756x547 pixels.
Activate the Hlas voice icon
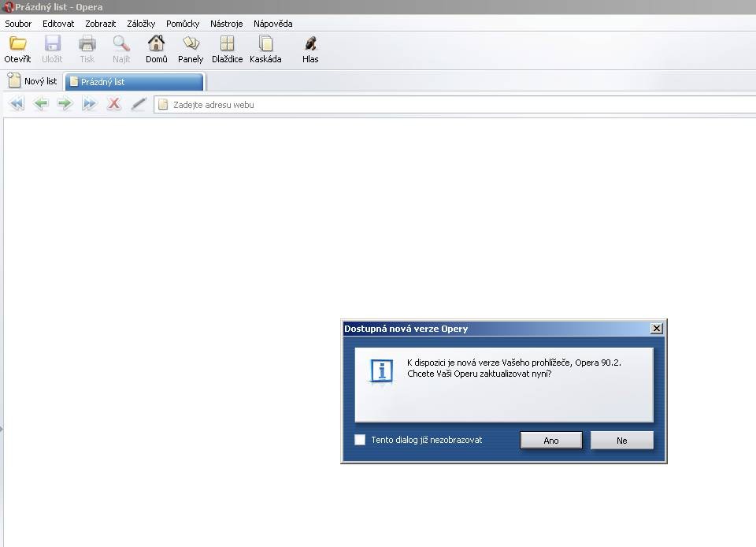[310, 44]
